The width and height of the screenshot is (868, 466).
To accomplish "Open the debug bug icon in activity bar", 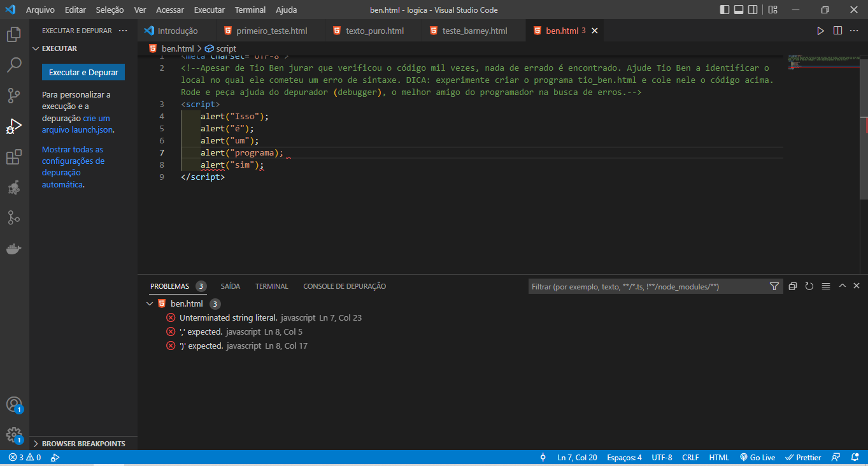I will click(14, 187).
